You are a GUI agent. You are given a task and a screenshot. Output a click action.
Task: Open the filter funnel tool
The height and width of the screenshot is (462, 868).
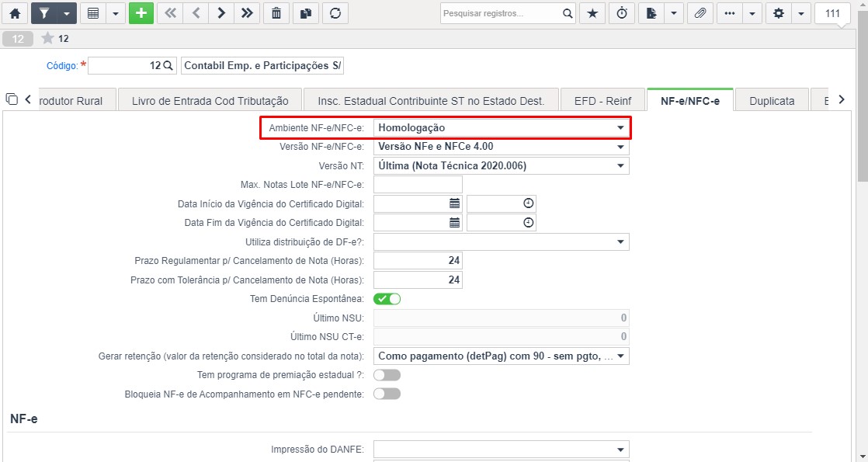[x=43, y=13]
